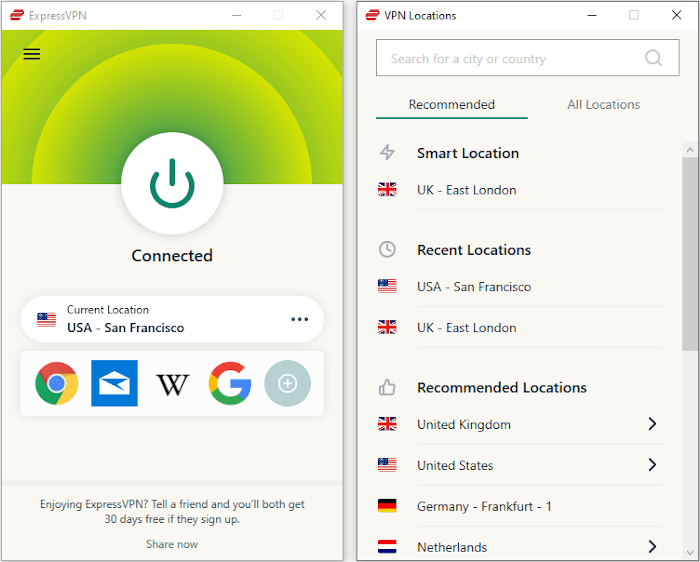Click the Recommended Locations heading
Image resolution: width=700 pixels, height=562 pixels.
502,387
